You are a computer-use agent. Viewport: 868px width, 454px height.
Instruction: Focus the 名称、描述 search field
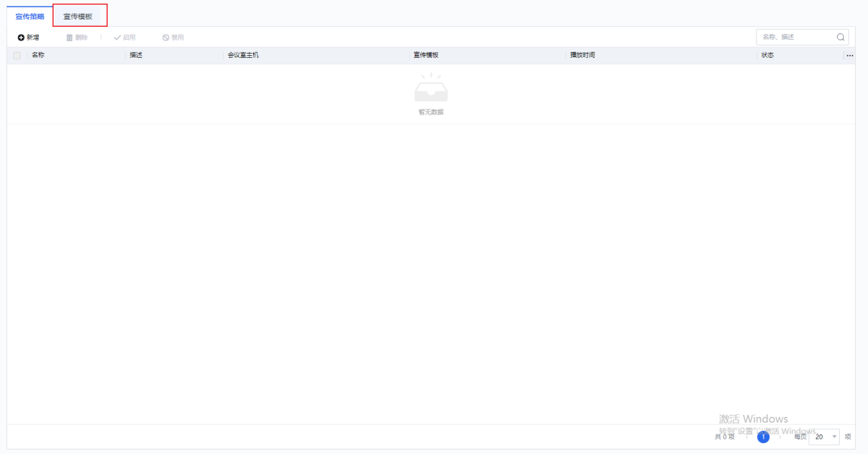795,38
